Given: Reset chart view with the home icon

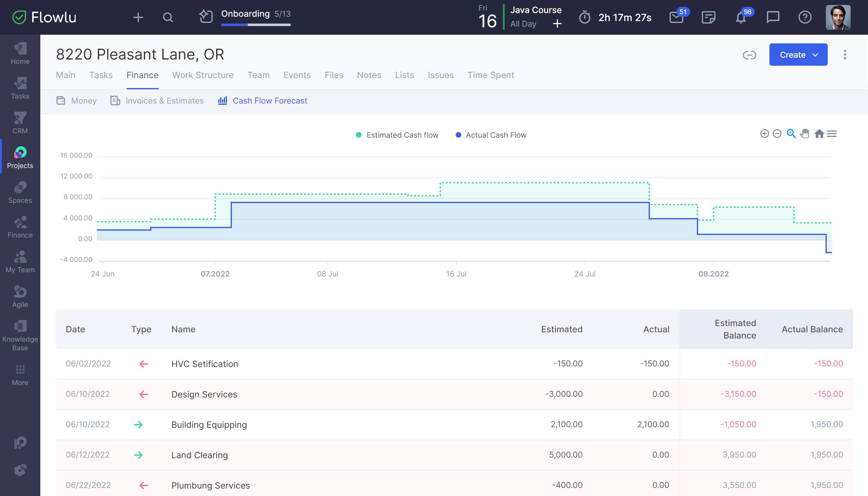Looking at the screenshot, I should tap(819, 134).
